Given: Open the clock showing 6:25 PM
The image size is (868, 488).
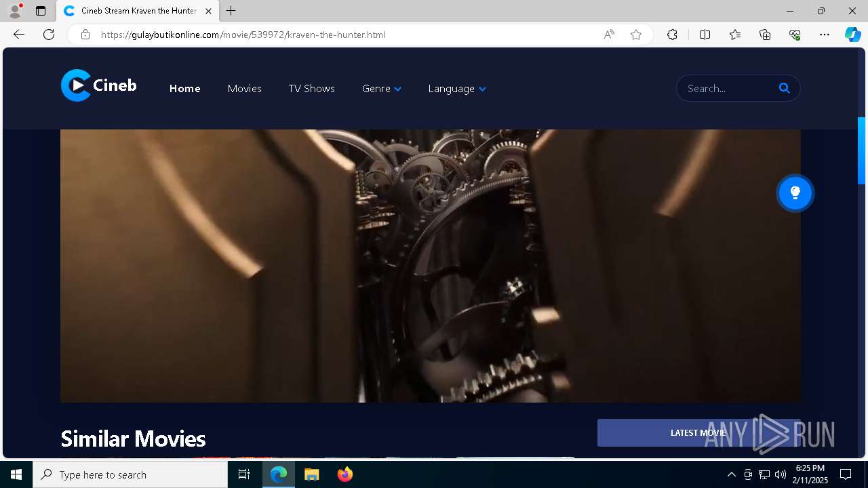Looking at the screenshot, I should 812,474.
